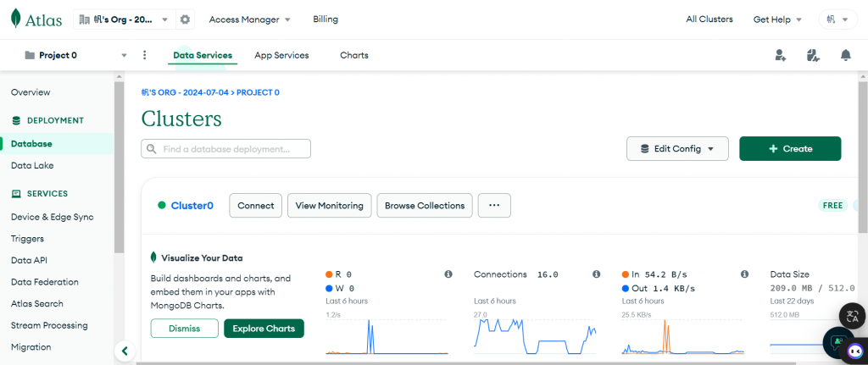868x365 pixels.
Task: Click the Atlas leaf logo
Action: [17, 19]
